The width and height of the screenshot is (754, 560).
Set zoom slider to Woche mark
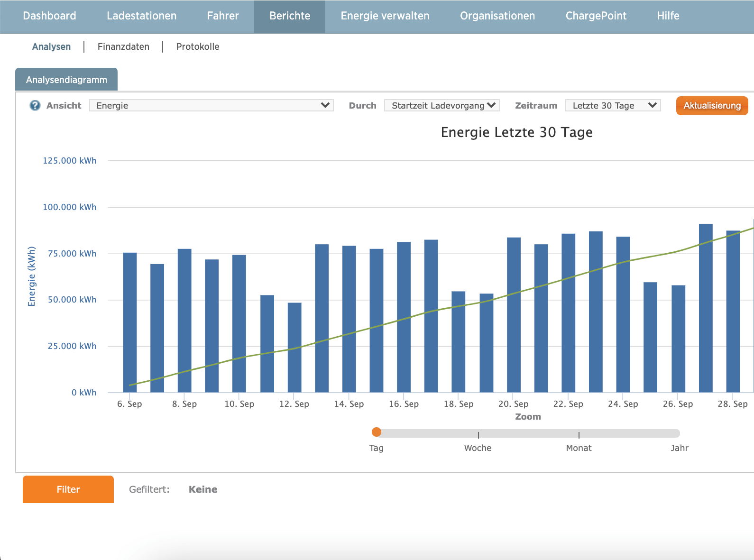pyautogui.click(x=478, y=434)
